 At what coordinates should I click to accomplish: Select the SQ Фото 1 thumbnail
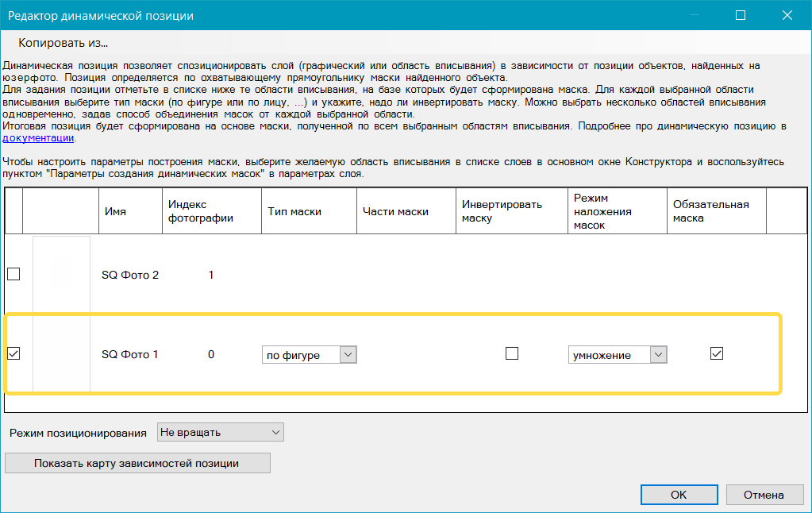[61, 354]
